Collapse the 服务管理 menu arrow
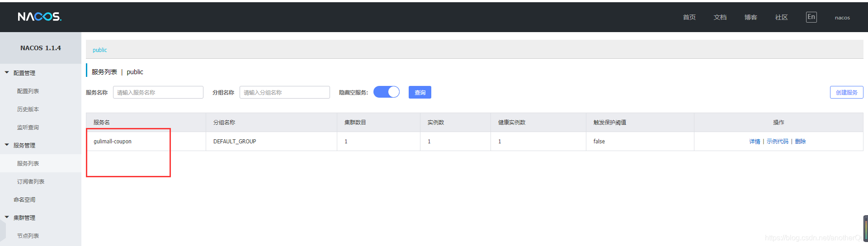 (7, 145)
